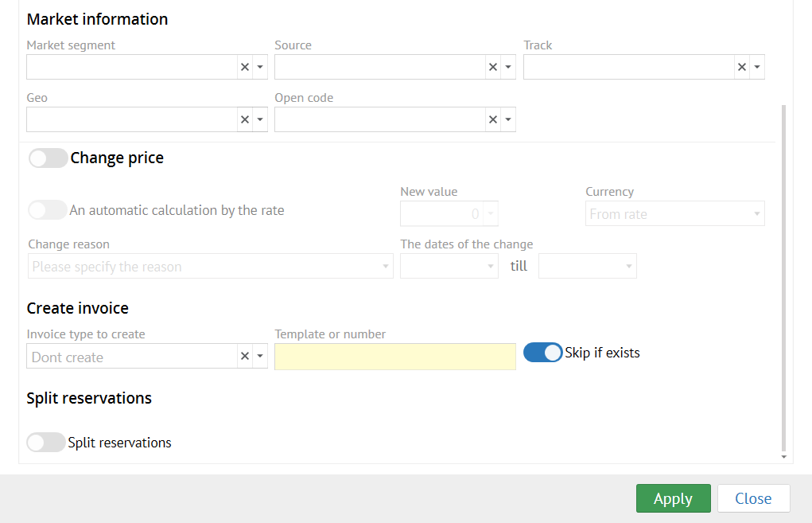Viewport: 812px width, 523px height.
Task: Toggle automatic calculation by the rate
Action: click(48, 211)
